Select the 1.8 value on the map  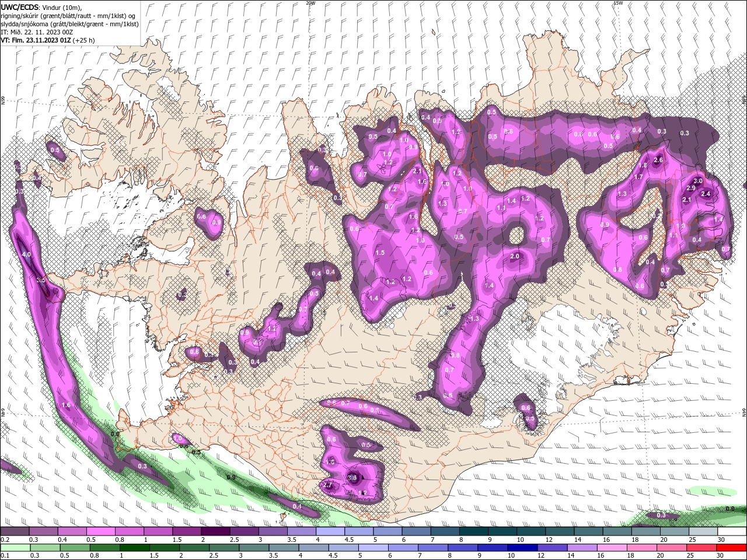[x=643, y=166]
